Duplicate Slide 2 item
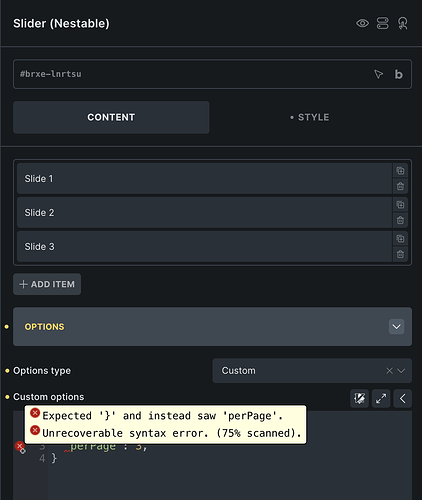Viewport: 422px width, 500px height. tap(400, 205)
